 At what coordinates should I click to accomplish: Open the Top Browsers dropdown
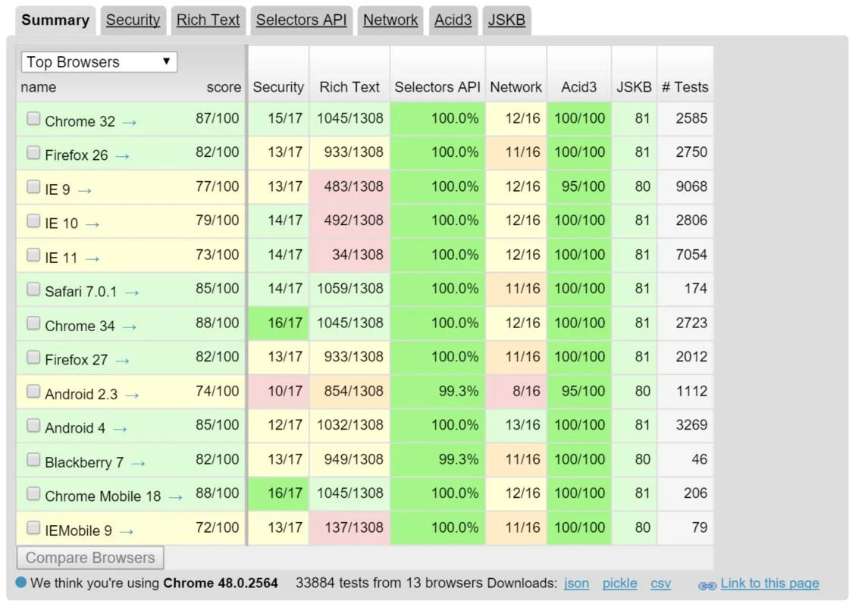coord(99,62)
